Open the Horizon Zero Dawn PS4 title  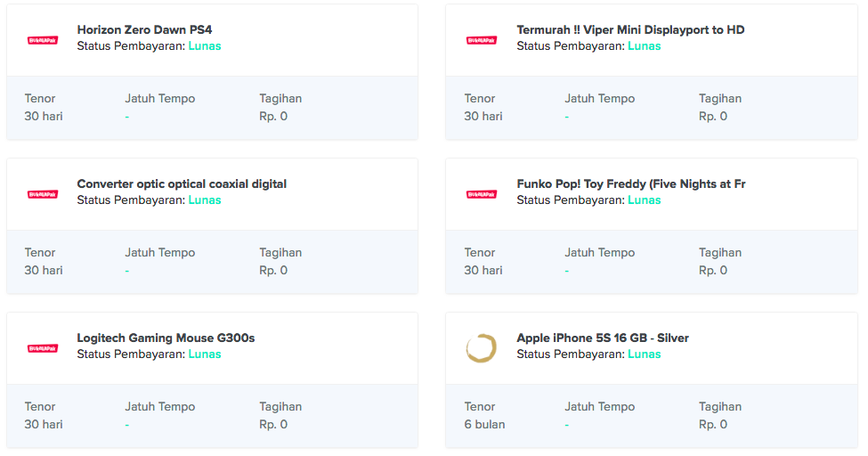point(144,30)
